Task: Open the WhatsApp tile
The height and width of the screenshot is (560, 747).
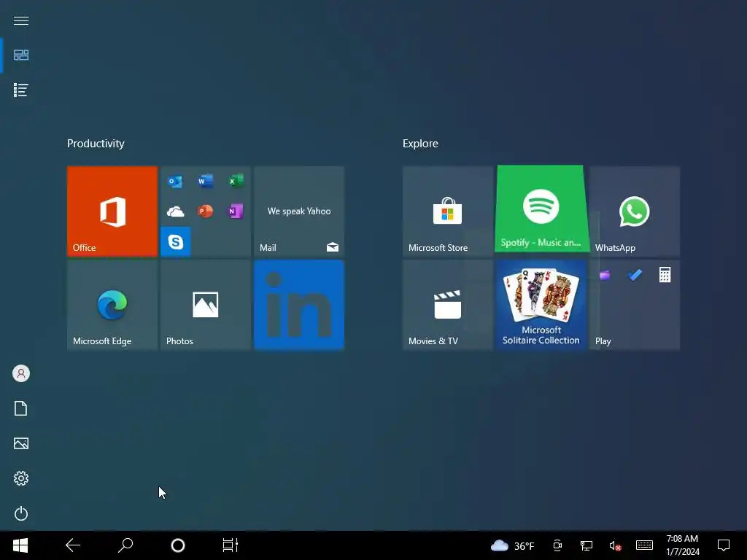Action: (x=634, y=211)
